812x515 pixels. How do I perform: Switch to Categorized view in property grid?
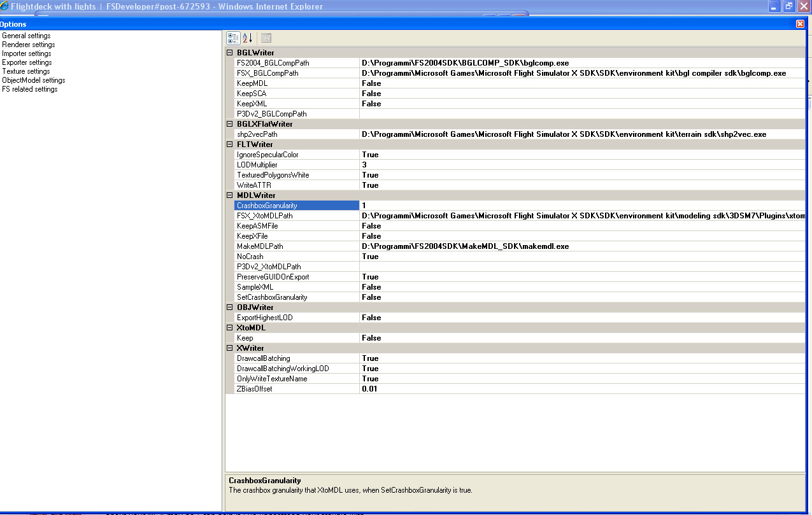point(233,38)
